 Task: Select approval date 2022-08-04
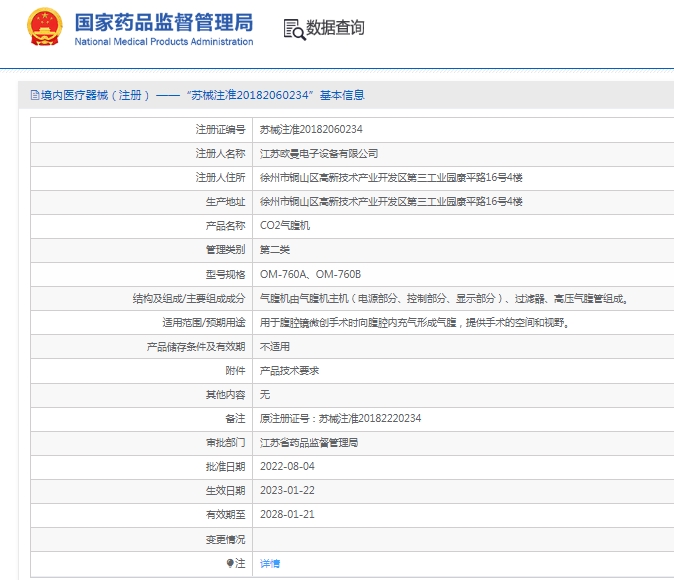287,466
